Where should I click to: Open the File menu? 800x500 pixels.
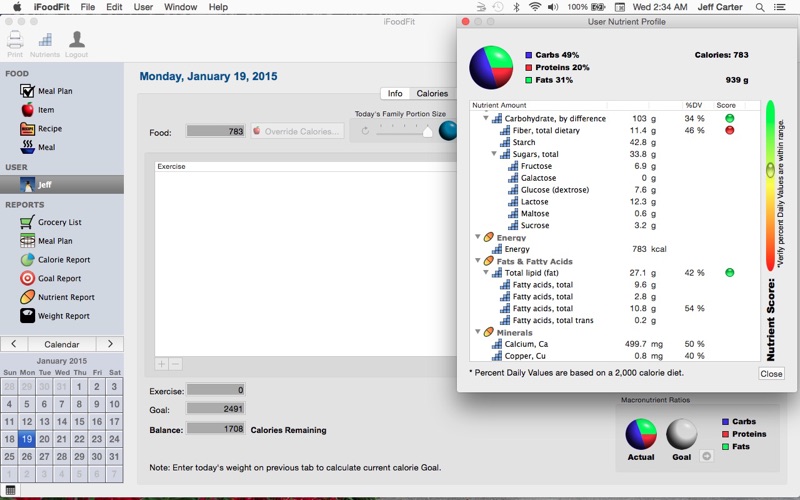click(x=88, y=7)
